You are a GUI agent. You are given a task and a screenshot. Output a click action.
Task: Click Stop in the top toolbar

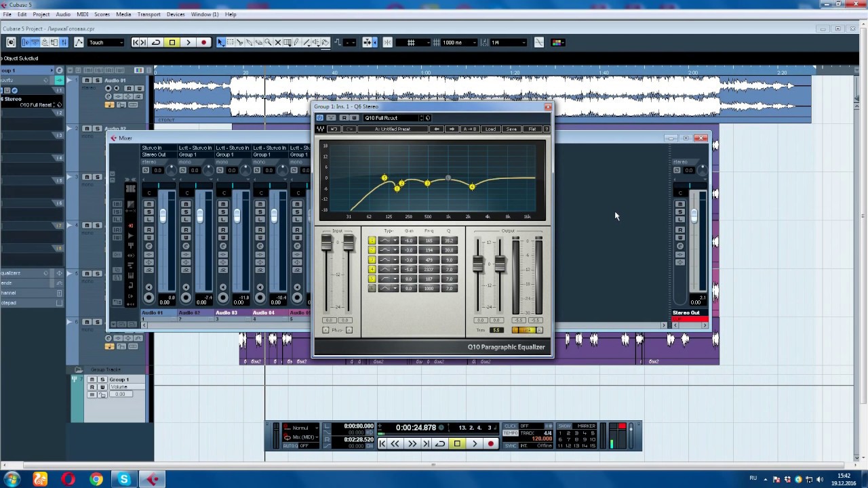[172, 42]
